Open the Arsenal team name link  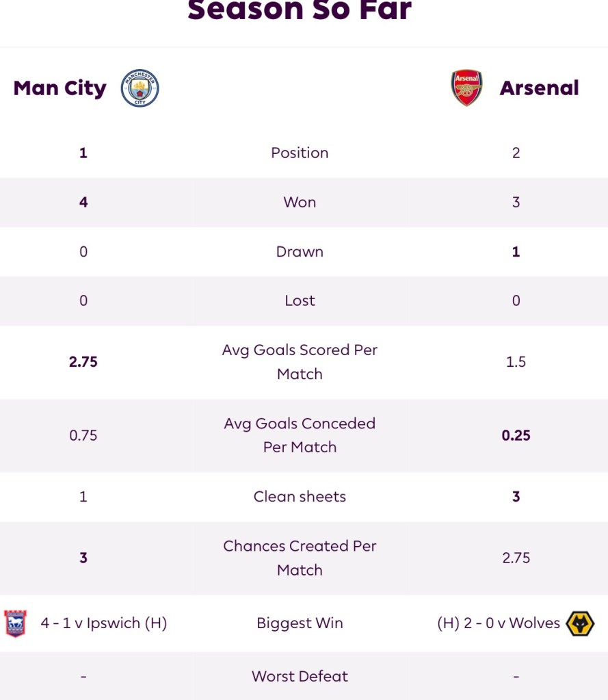point(539,88)
